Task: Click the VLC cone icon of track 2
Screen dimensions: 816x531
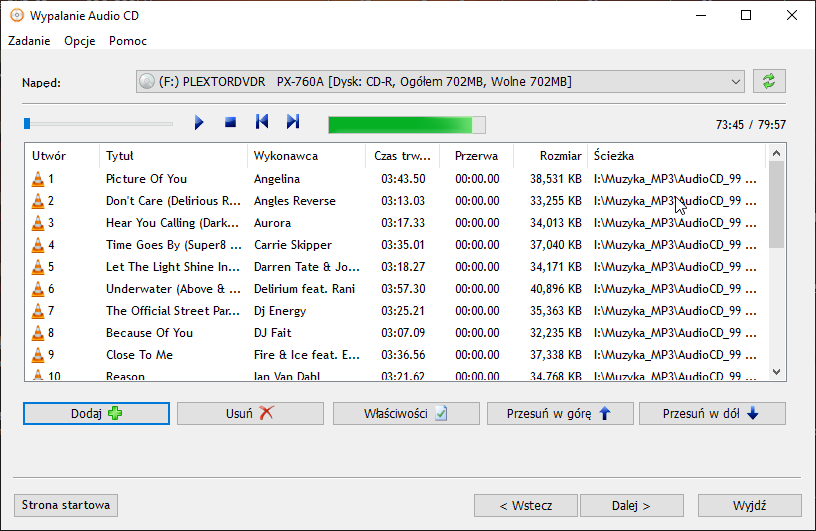Action: [x=38, y=200]
